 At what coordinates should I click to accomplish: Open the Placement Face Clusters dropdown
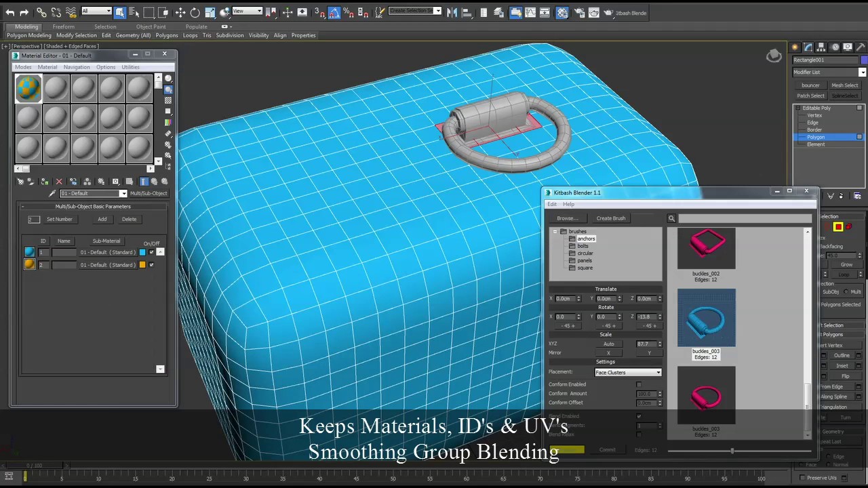[628, 372]
